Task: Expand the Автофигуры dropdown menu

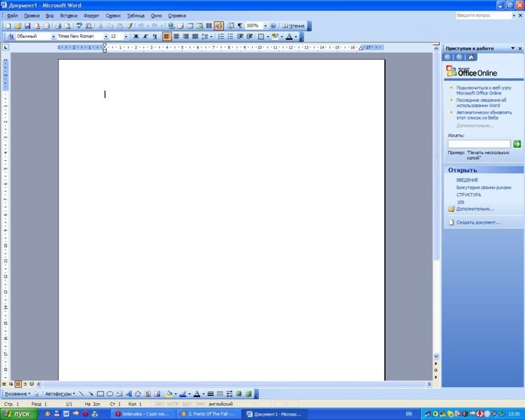Action: click(60, 394)
